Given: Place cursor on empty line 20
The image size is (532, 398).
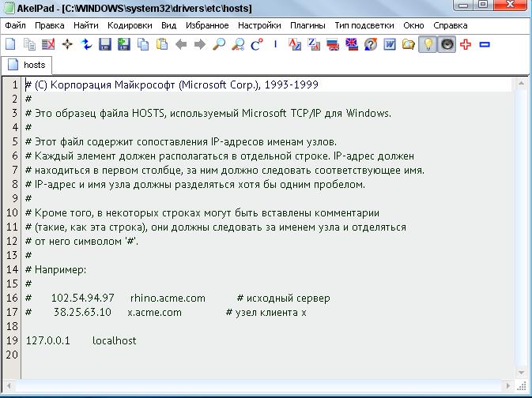Looking at the screenshot, I should coord(268,355).
